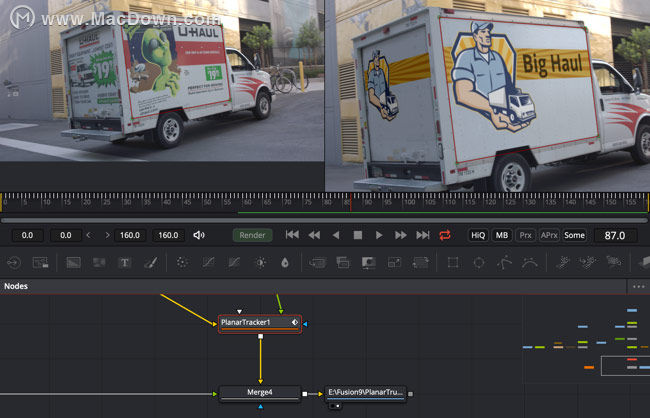Stop playback with the square button
This screenshot has width=650, height=418.
coord(358,235)
